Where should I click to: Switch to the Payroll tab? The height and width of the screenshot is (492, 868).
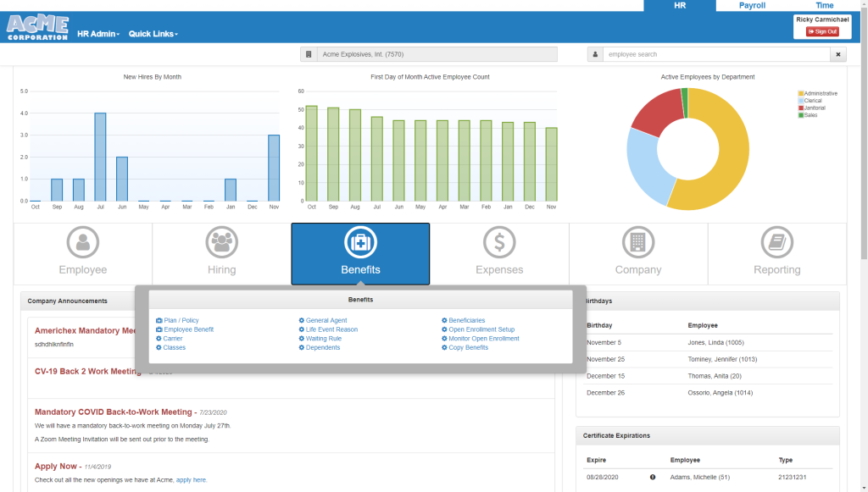[x=752, y=5]
